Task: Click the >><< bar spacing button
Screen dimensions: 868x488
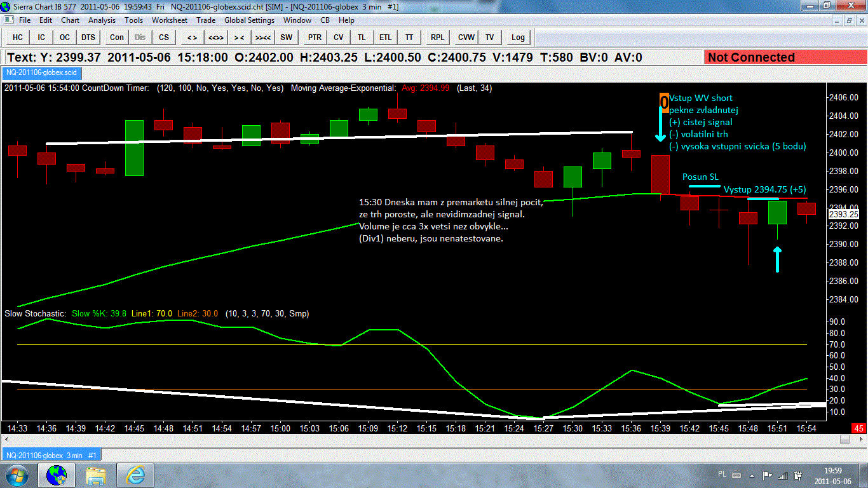Action: pyautogui.click(x=263, y=37)
